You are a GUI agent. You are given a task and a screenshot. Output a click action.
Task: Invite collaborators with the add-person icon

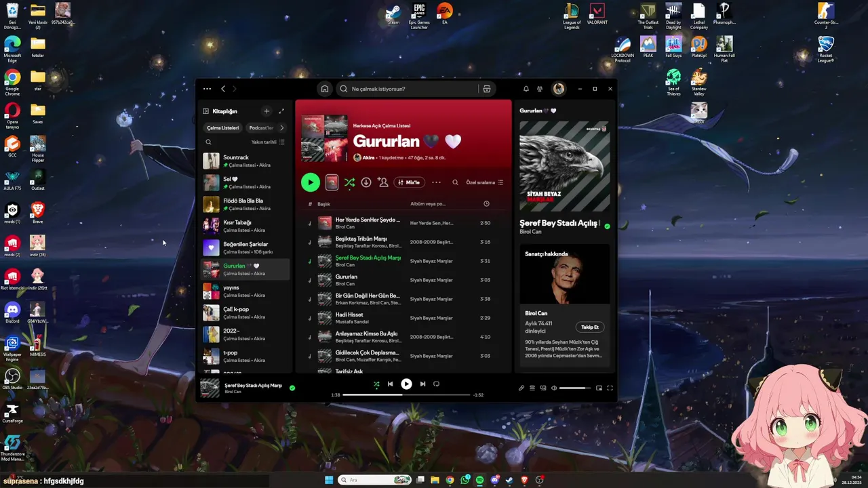[383, 182]
